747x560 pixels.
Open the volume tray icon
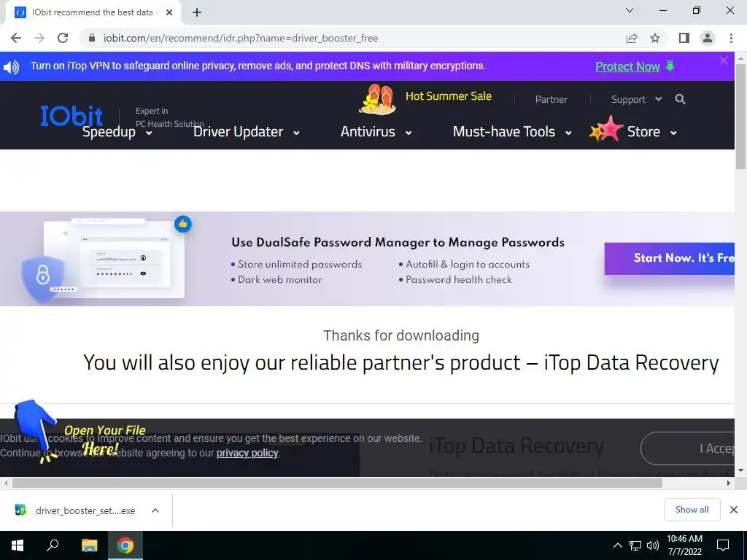coord(653,545)
